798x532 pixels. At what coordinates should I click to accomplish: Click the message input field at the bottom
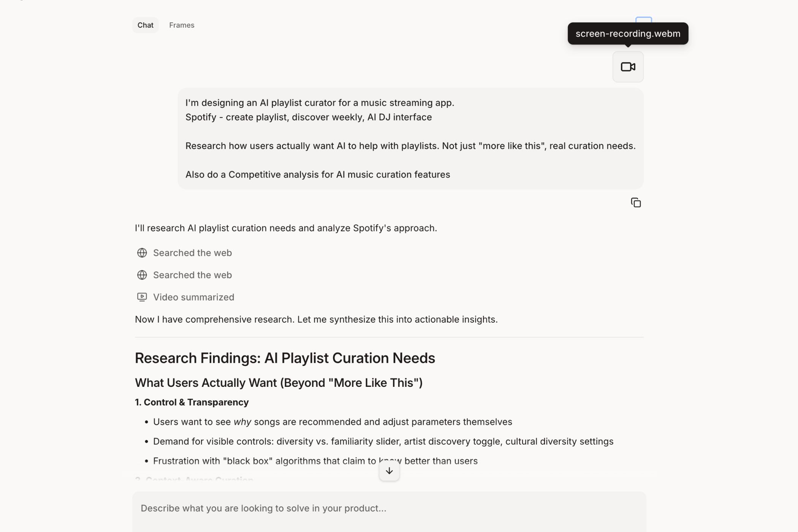389,508
